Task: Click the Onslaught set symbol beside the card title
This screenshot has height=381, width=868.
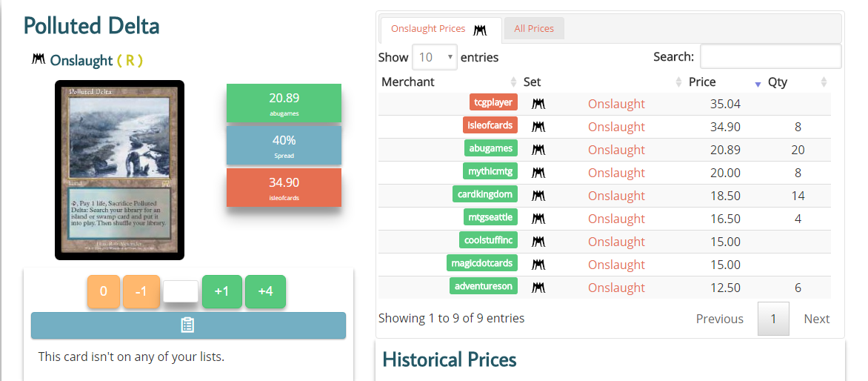Action: [39, 59]
